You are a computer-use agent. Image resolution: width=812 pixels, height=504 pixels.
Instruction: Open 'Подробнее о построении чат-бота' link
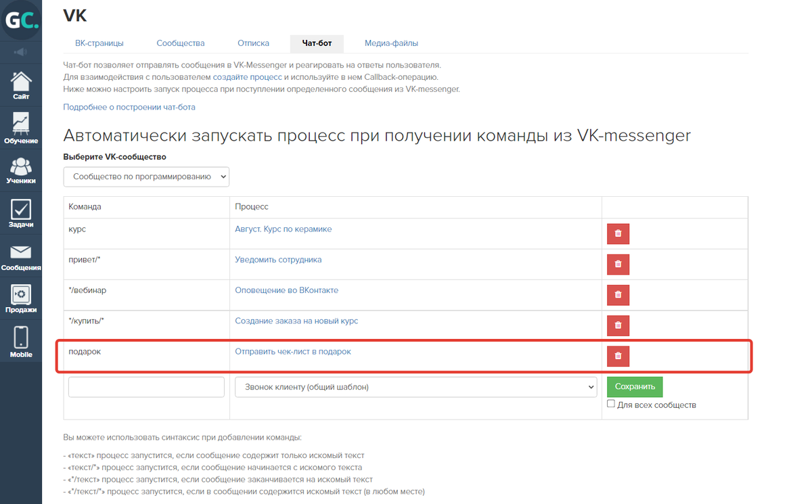129,107
